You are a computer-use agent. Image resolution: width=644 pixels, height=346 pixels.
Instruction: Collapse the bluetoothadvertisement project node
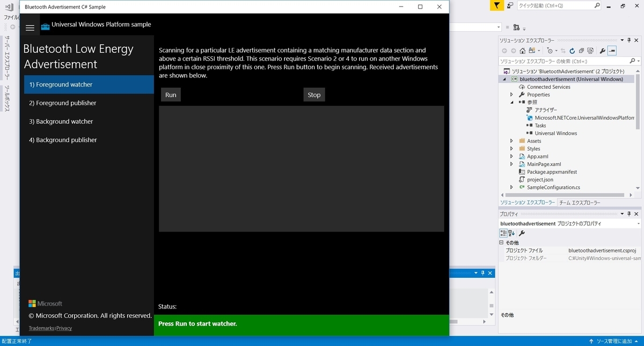coord(504,79)
